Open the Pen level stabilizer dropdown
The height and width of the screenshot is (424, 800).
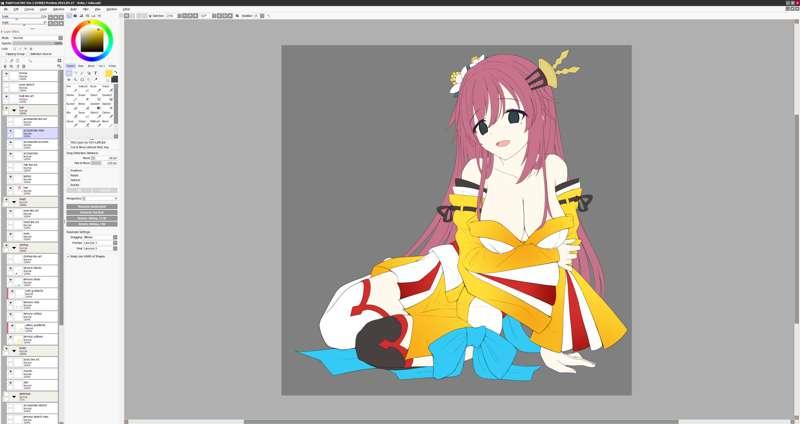(x=101, y=249)
